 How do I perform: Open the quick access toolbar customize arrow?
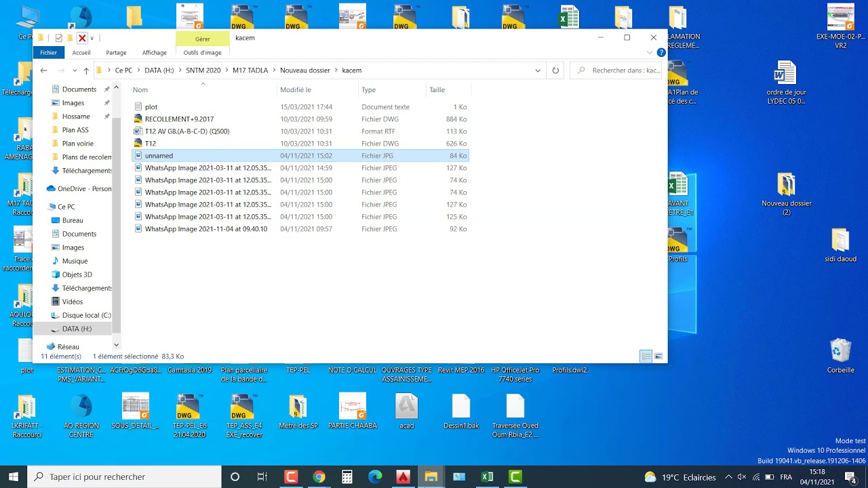coord(92,38)
